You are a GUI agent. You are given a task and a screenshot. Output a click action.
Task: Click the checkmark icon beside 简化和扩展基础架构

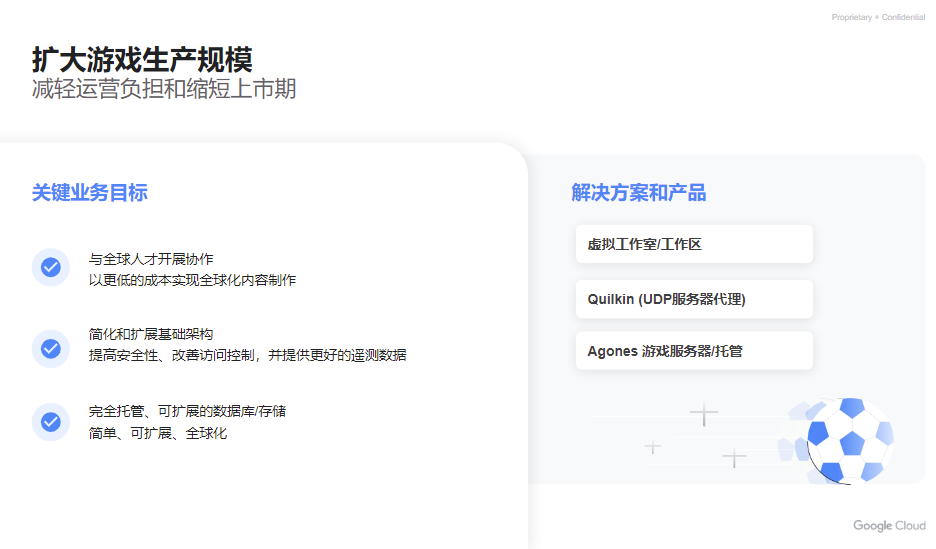coord(51,348)
